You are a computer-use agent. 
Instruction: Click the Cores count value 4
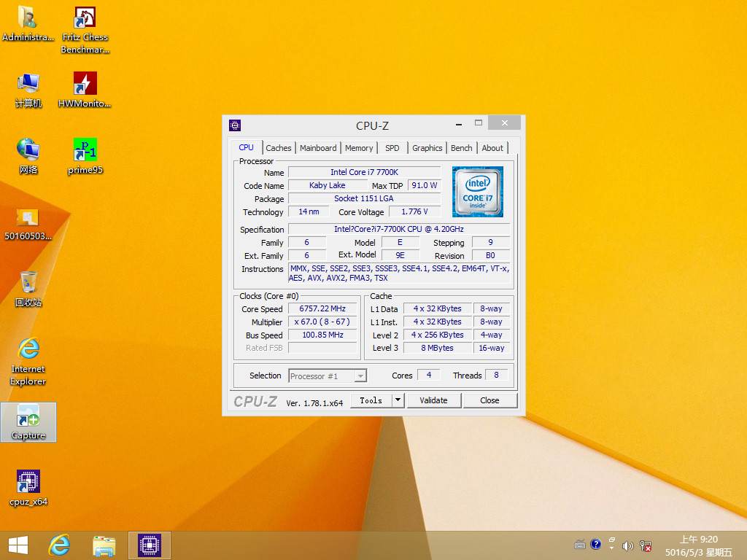coord(429,376)
